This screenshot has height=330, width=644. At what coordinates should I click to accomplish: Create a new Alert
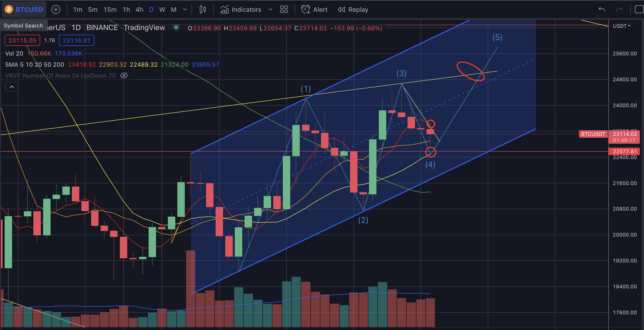[x=314, y=9]
